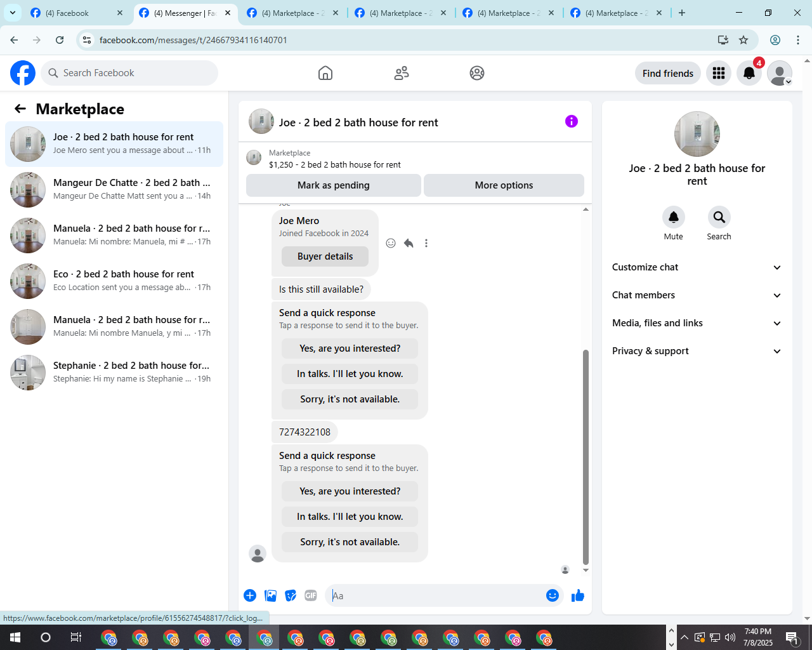Click More options button
This screenshot has width=812, height=650.
[x=504, y=185]
